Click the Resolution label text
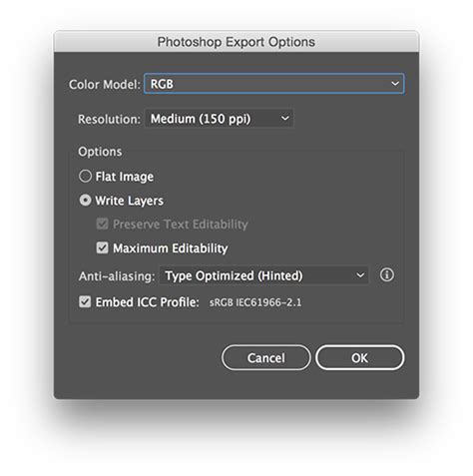 point(109,119)
